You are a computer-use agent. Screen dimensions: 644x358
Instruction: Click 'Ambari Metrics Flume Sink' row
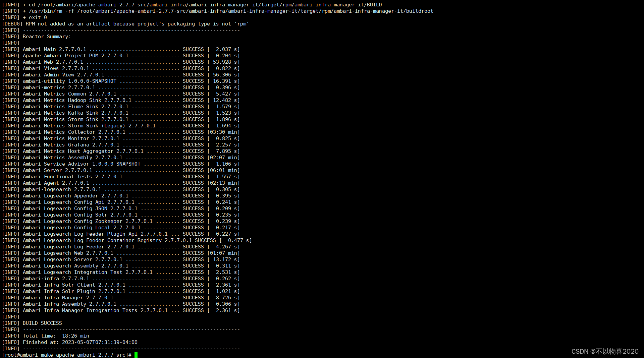[x=121, y=107]
